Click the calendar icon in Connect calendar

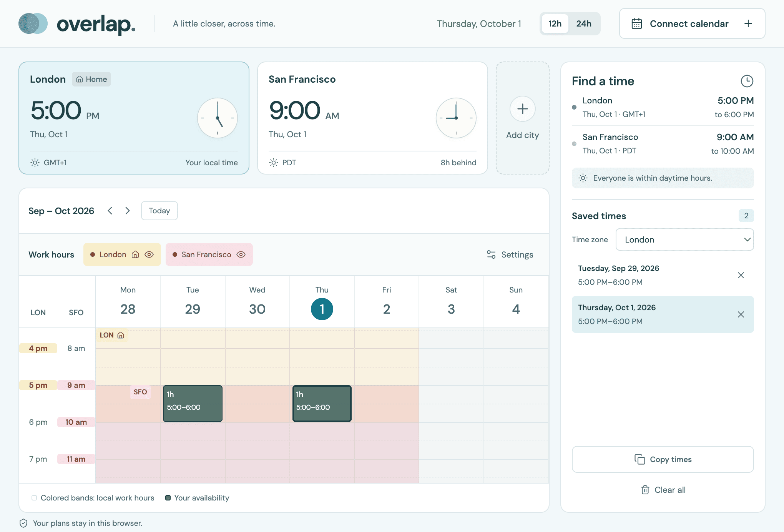[636, 23]
